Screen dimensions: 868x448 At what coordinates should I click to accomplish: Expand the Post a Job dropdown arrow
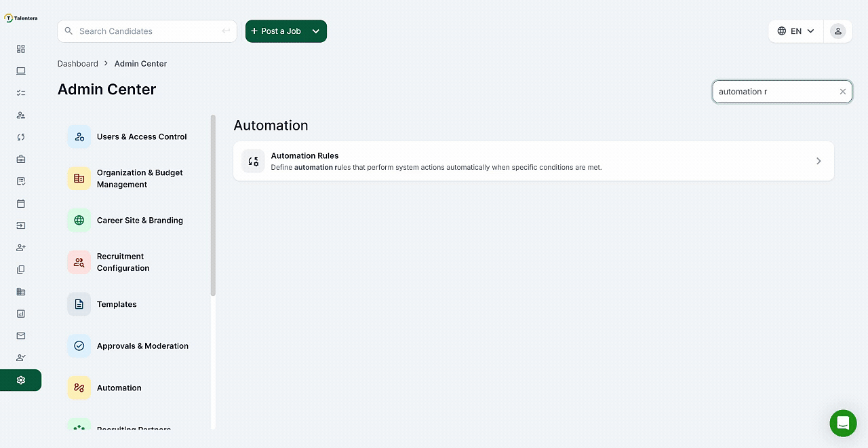[316, 31]
